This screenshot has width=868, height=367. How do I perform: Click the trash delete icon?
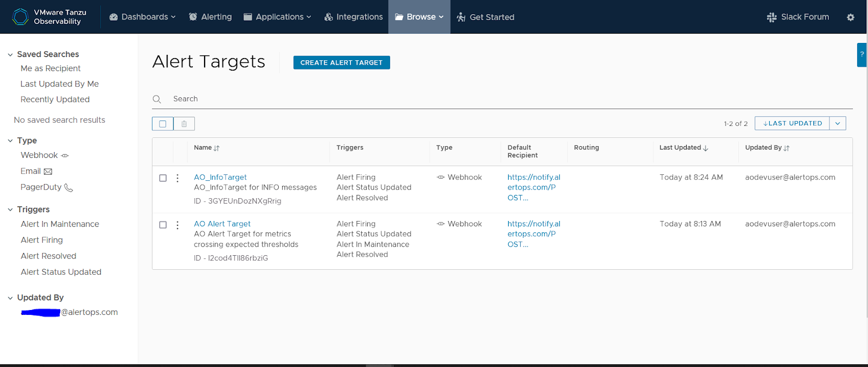(x=184, y=124)
